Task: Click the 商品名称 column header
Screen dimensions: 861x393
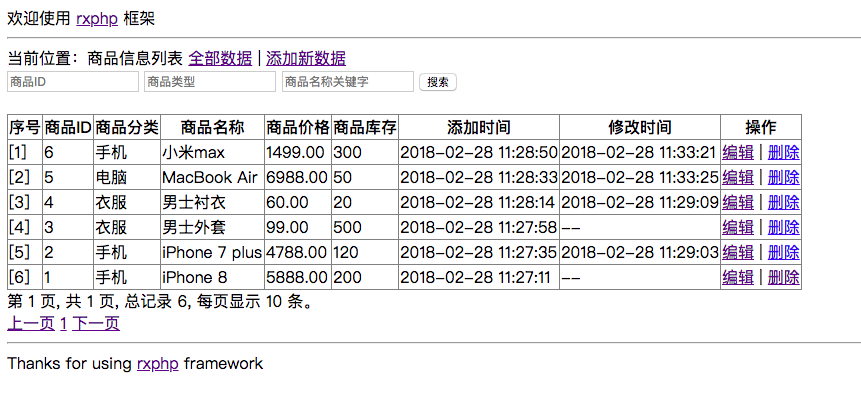Action: pos(213,127)
